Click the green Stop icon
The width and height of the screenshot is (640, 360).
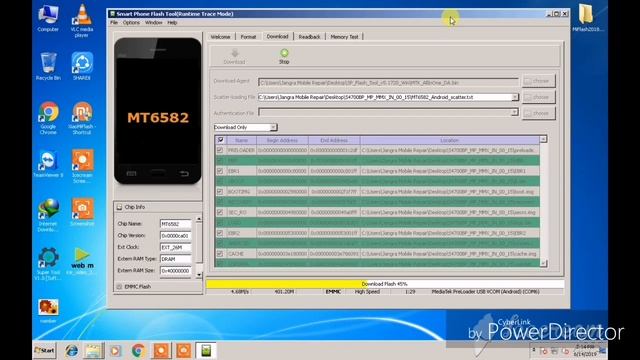284,53
